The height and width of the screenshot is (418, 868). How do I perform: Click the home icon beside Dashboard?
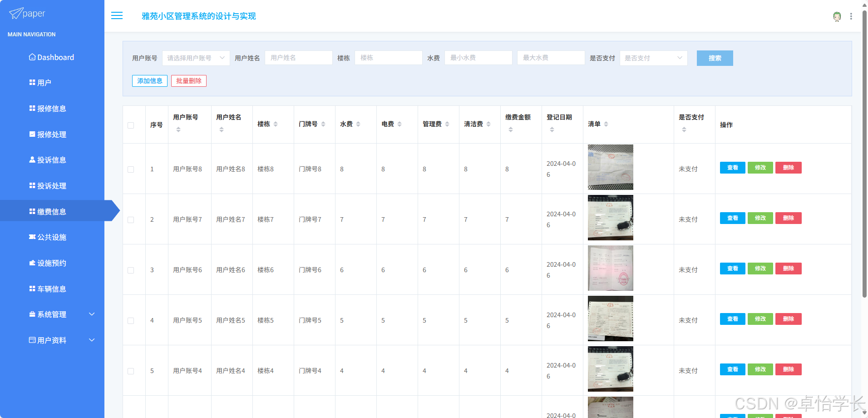point(32,57)
